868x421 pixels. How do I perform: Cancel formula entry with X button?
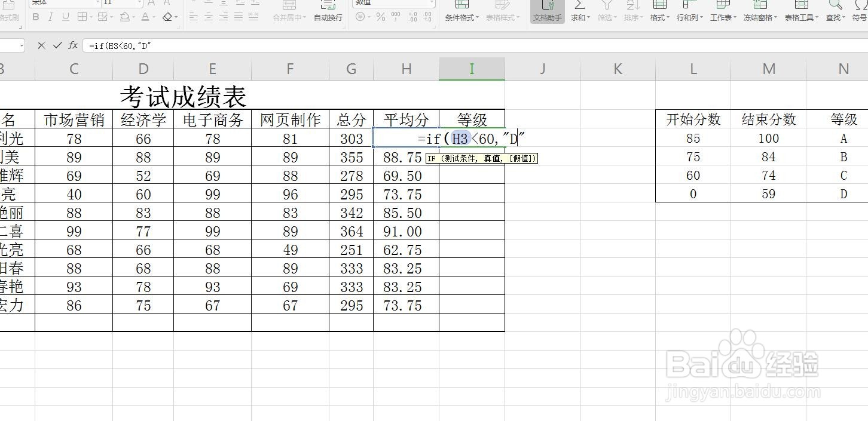(41, 45)
